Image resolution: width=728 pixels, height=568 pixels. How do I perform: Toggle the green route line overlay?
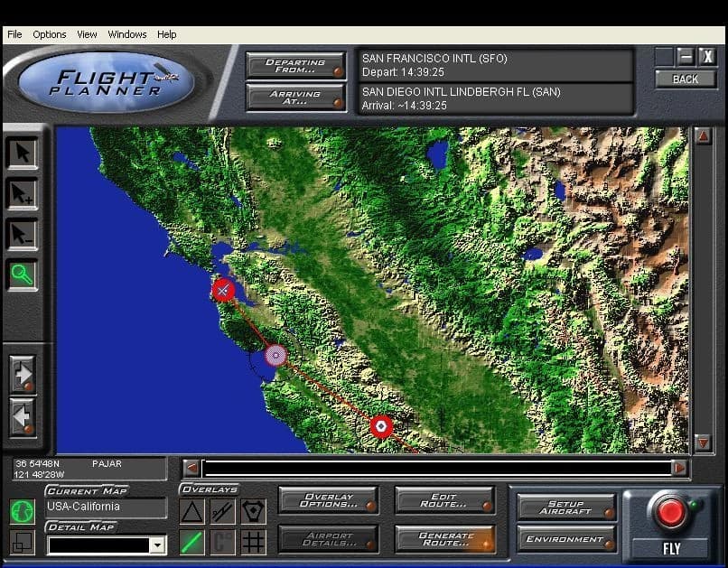191,542
